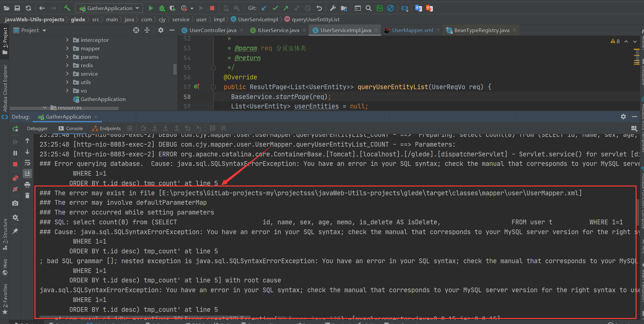Click the blue circle slash icon in toolbar

(391, 8)
